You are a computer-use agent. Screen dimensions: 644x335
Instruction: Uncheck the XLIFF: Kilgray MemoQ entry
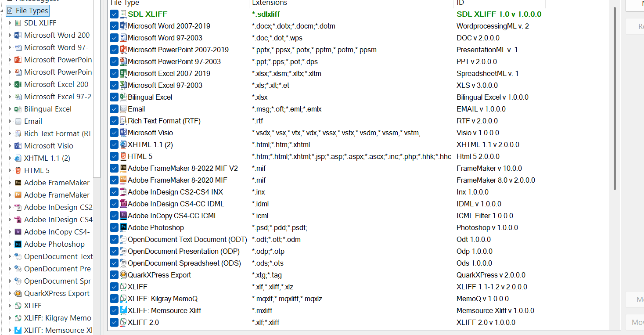coord(114,299)
